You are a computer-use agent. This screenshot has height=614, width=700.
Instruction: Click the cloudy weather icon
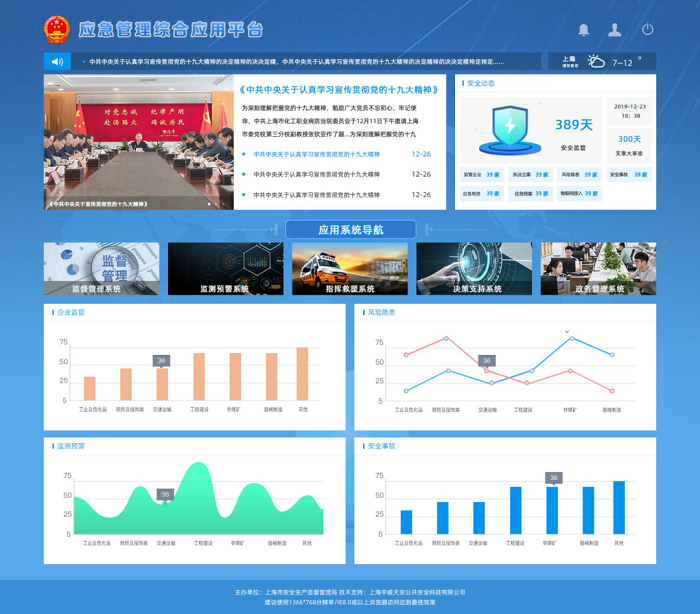point(597,62)
